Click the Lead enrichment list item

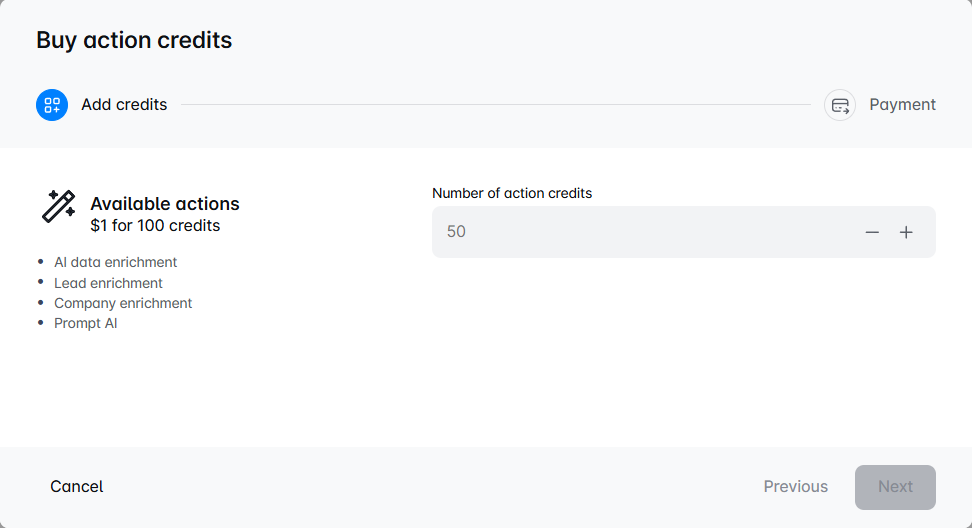click(x=108, y=283)
